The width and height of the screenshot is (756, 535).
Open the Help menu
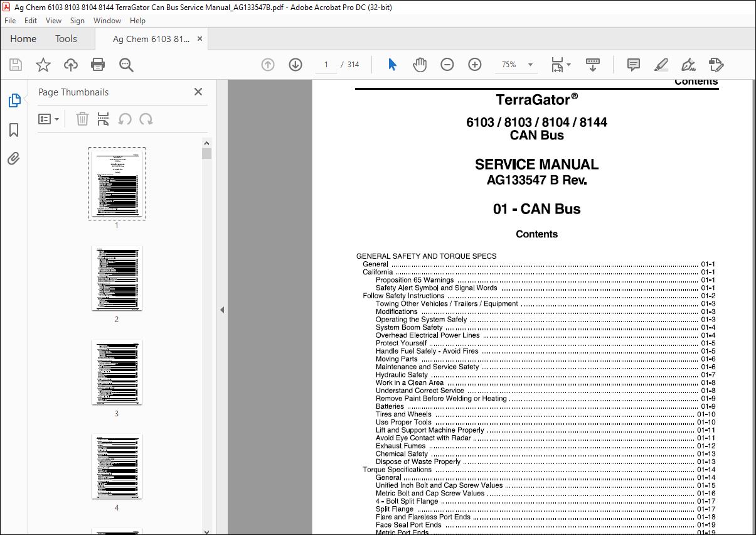pos(137,21)
